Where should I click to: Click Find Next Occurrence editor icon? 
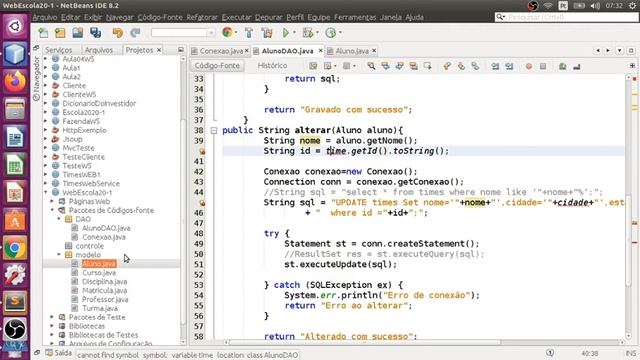(x=399, y=66)
